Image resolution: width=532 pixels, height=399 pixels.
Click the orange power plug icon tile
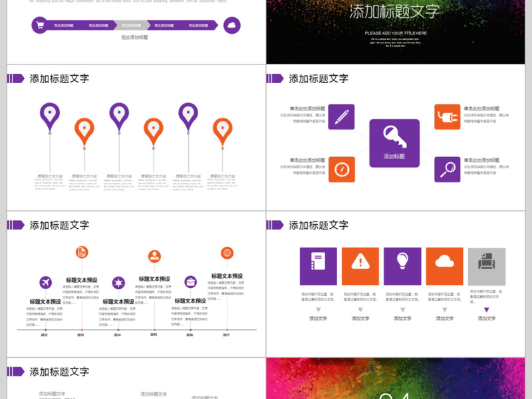(x=447, y=117)
